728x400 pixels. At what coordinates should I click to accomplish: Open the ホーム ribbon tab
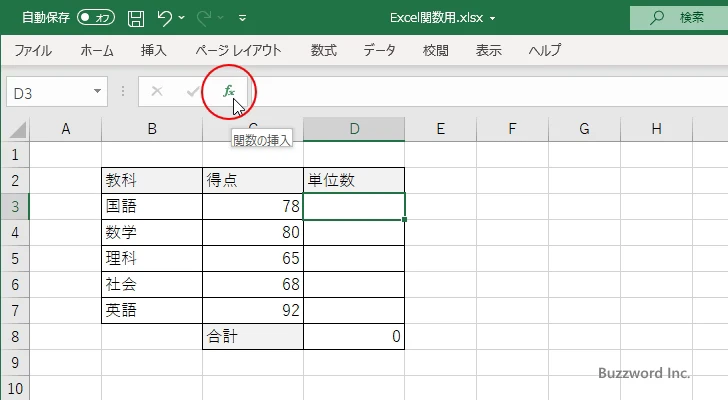(x=97, y=50)
